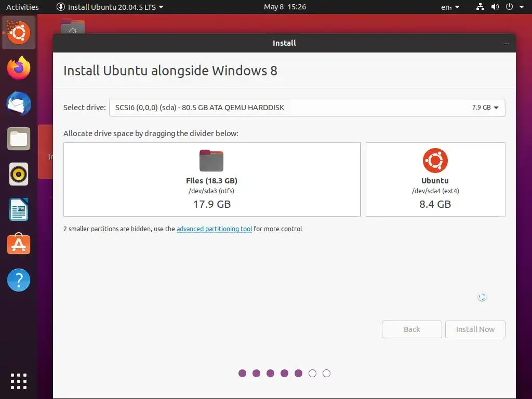Image resolution: width=532 pixels, height=399 pixels.
Task: Open the Select drive dropdown
Action: click(x=307, y=108)
